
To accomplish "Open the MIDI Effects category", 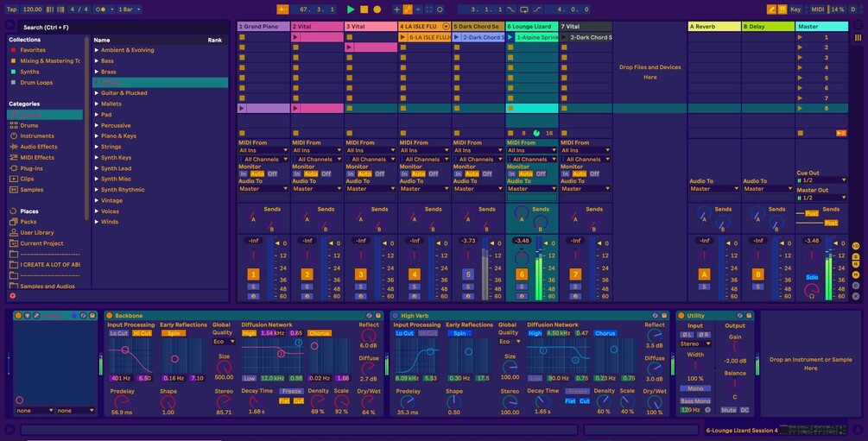I will click(37, 157).
